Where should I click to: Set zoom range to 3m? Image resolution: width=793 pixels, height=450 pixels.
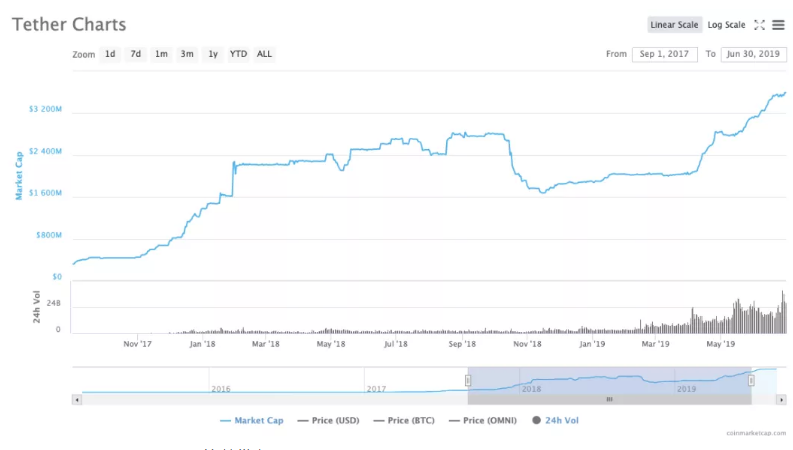pos(187,54)
